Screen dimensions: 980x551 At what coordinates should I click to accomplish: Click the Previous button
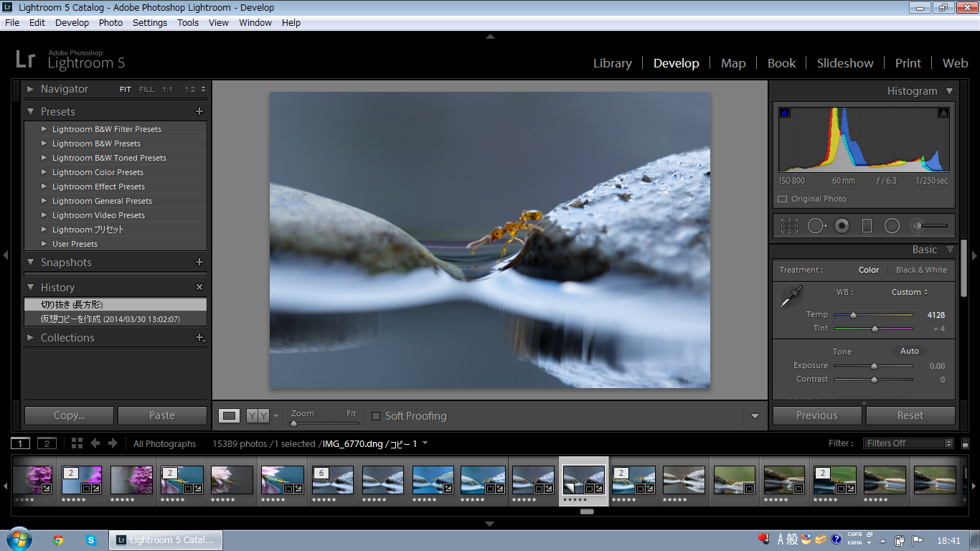pos(817,415)
